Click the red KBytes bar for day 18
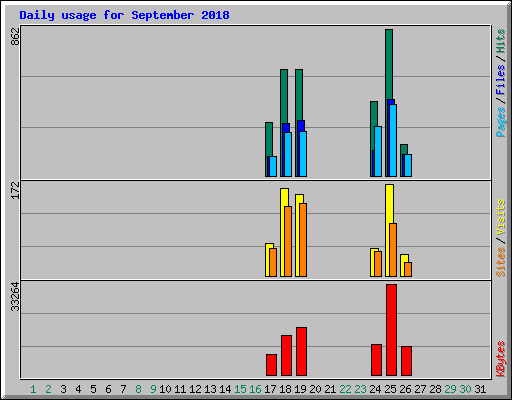The height and width of the screenshot is (400, 512). (286, 356)
